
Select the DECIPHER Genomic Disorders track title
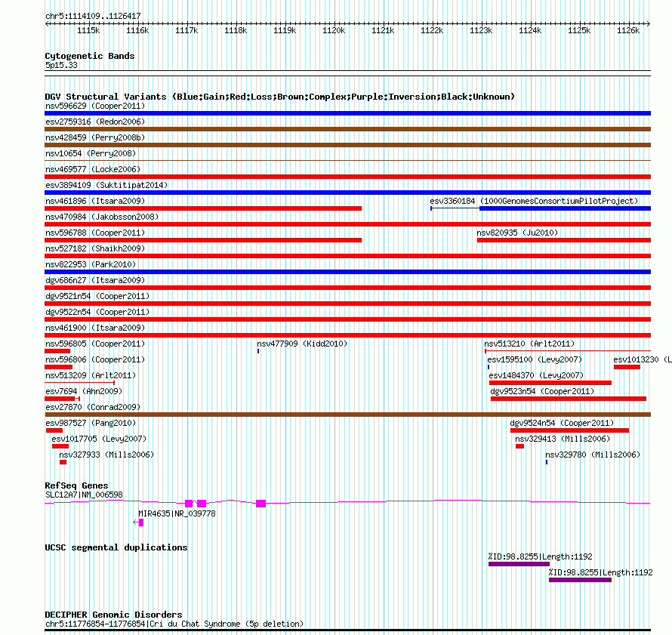(113, 615)
